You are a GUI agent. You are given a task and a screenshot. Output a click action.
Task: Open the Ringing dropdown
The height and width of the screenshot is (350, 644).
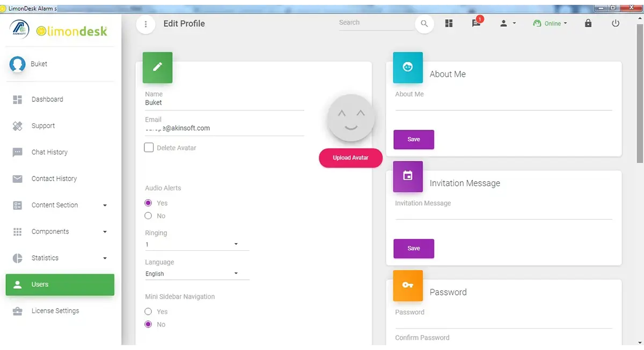click(x=197, y=244)
